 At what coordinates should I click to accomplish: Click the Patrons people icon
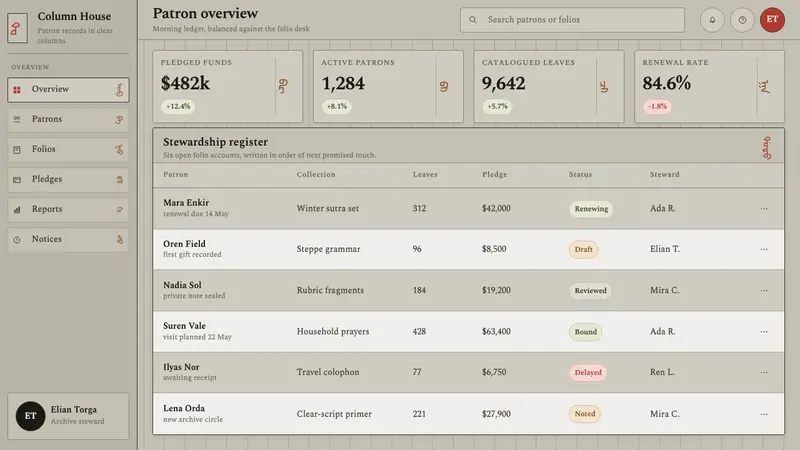coord(17,119)
